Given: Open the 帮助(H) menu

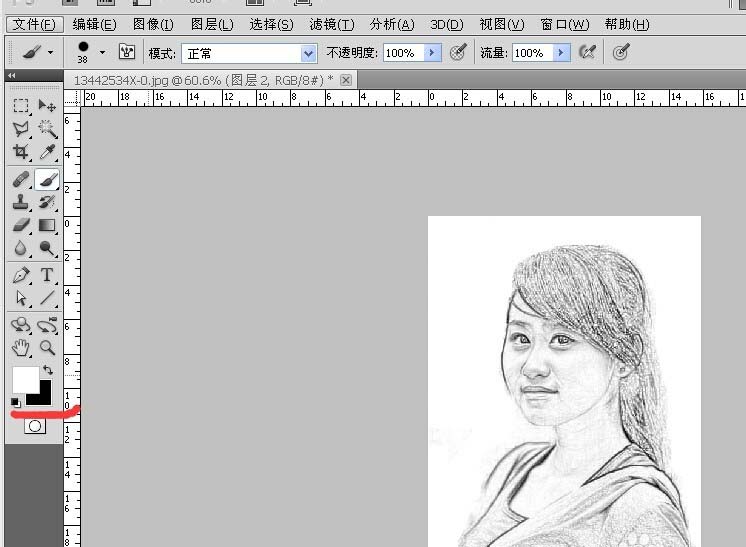Looking at the screenshot, I should click(627, 24).
